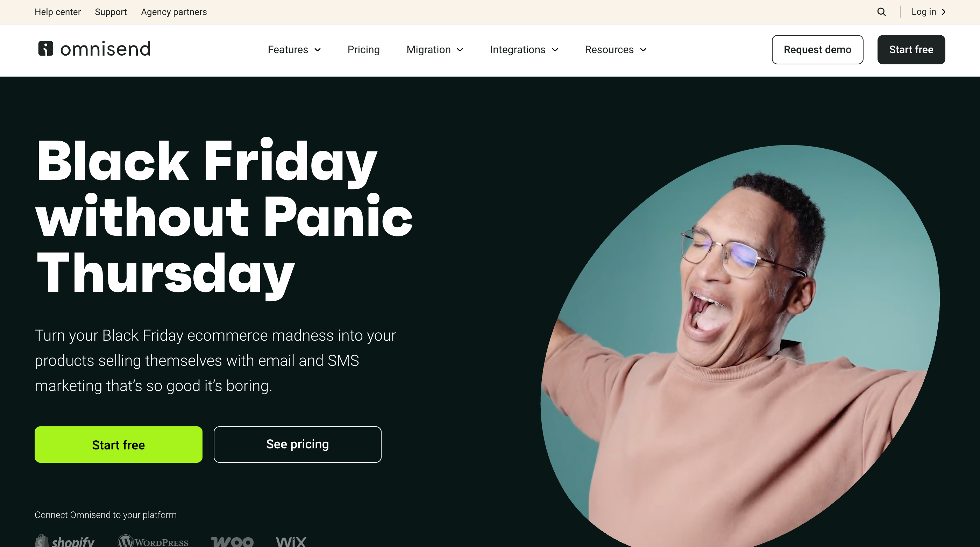Click the search magnifier icon
Screen dimensions: 980x547
[881, 12]
